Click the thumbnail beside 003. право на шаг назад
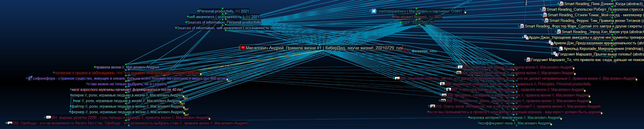This screenshot has height=129, width=644. (x=460, y=67)
